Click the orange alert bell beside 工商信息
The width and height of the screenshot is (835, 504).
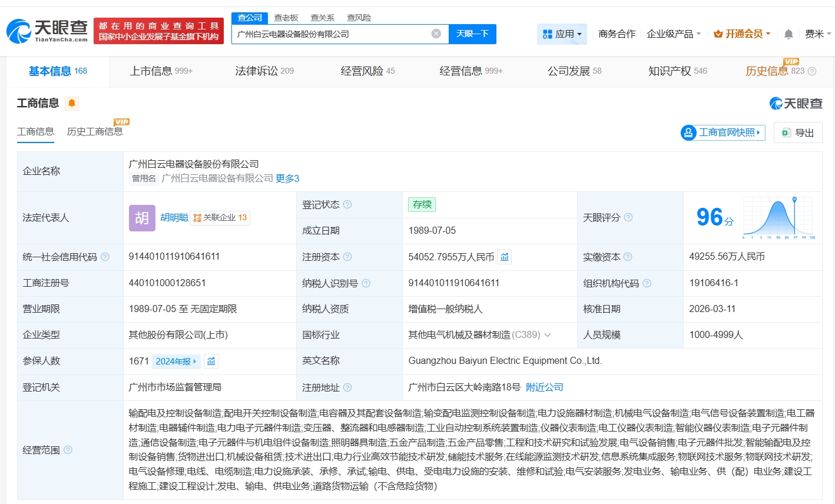(x=72, y=104)
